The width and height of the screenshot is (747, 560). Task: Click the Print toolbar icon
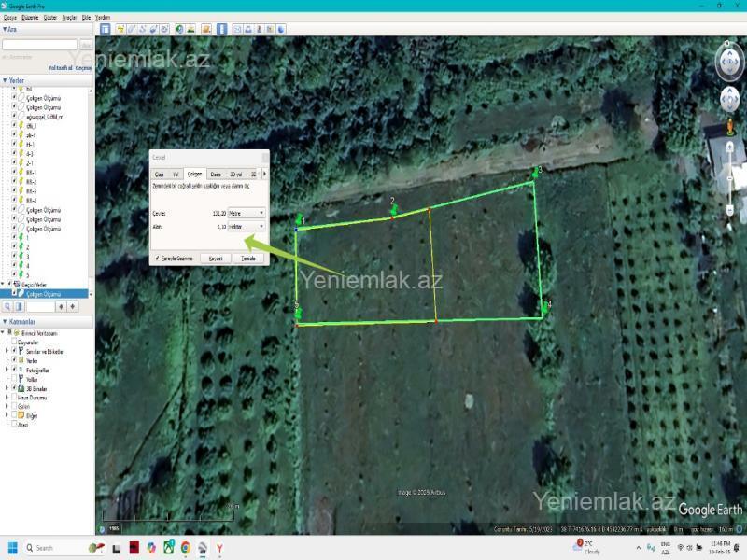pyautogui.click(x=248, y=29)
